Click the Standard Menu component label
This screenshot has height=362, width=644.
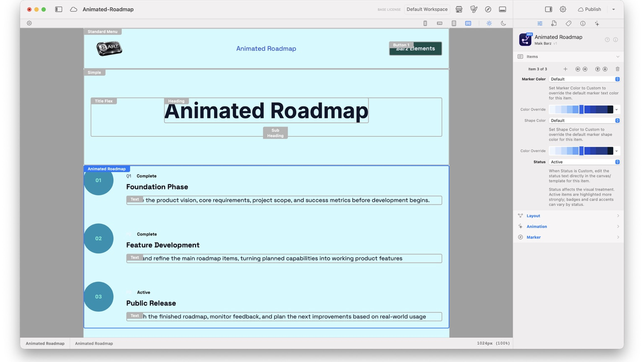[102, 32]
